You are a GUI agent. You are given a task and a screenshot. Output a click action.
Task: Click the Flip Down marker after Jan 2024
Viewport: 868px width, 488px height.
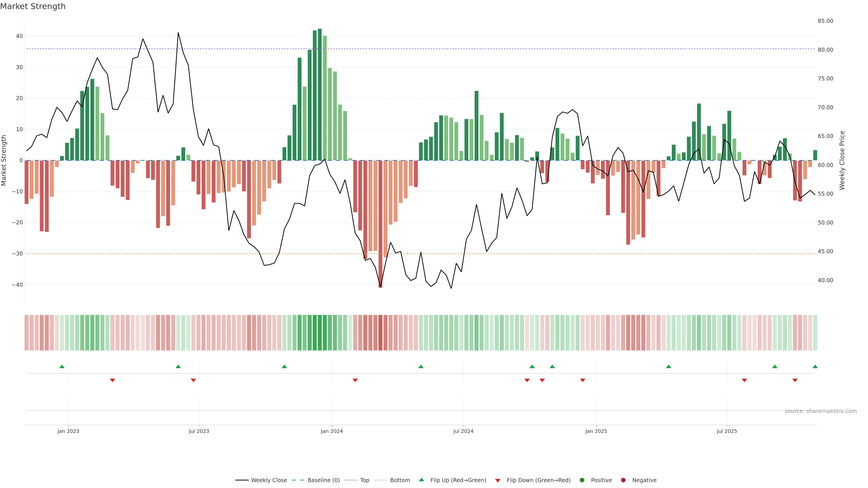(355, 380)
